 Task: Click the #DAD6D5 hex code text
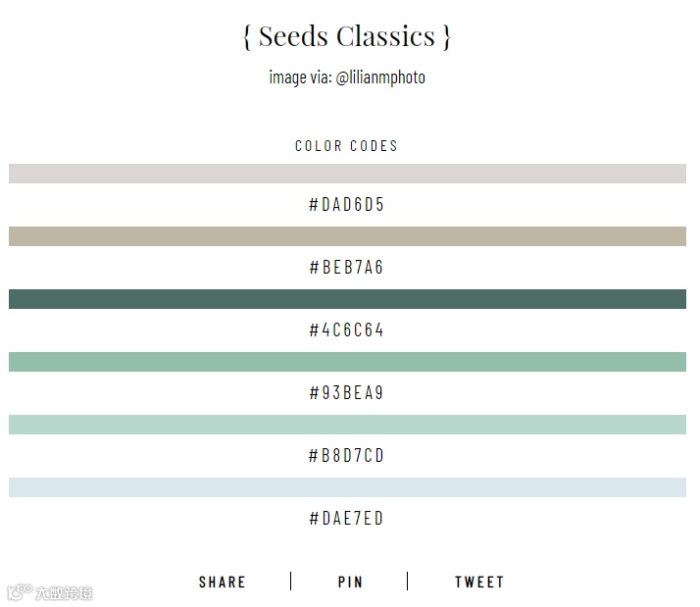(x=346, y=205)
